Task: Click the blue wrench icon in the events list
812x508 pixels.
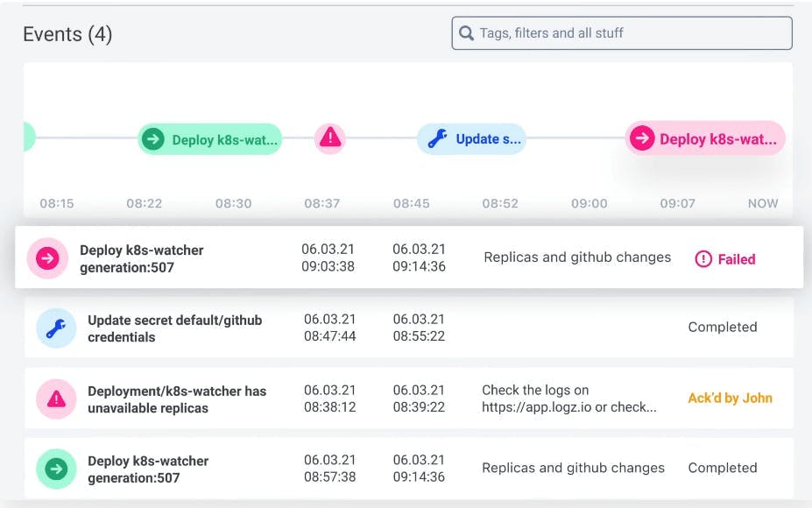Action: tap(56, 328)
